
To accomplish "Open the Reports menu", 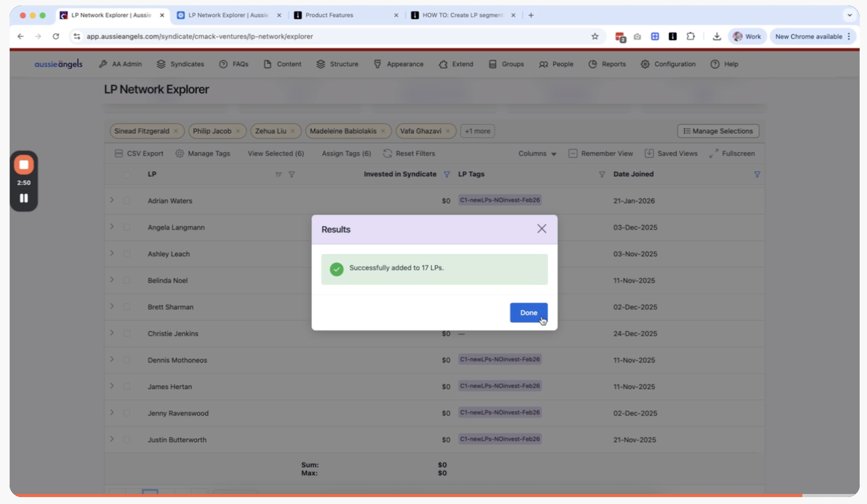I will coord(607,64).
